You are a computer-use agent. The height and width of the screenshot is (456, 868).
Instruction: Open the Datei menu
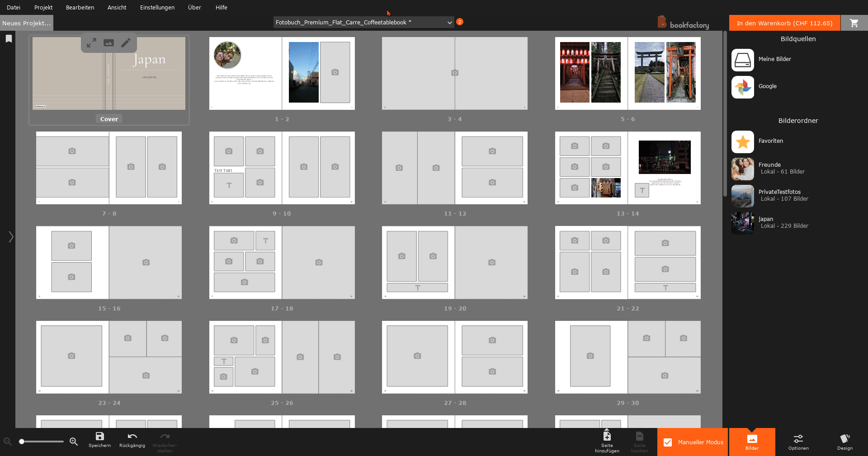[x=14, y=7]
